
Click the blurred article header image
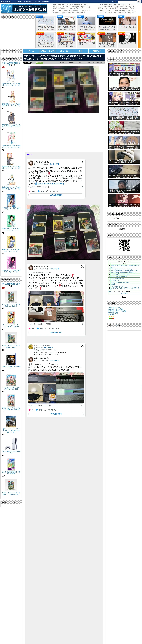pyautogui.click(x=64, y=89)
